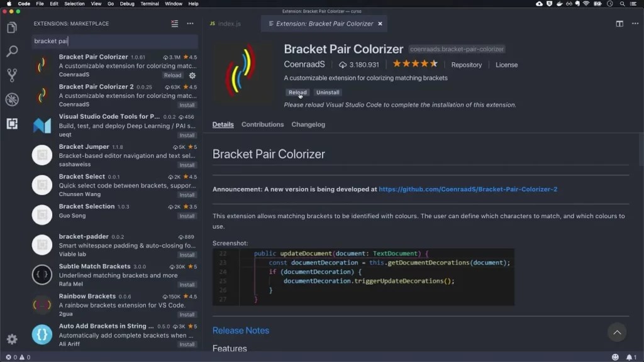Switch to the Changelog tab
This screenshot has width=644, height=362.
pyautogui.click(x=308, y=124)
